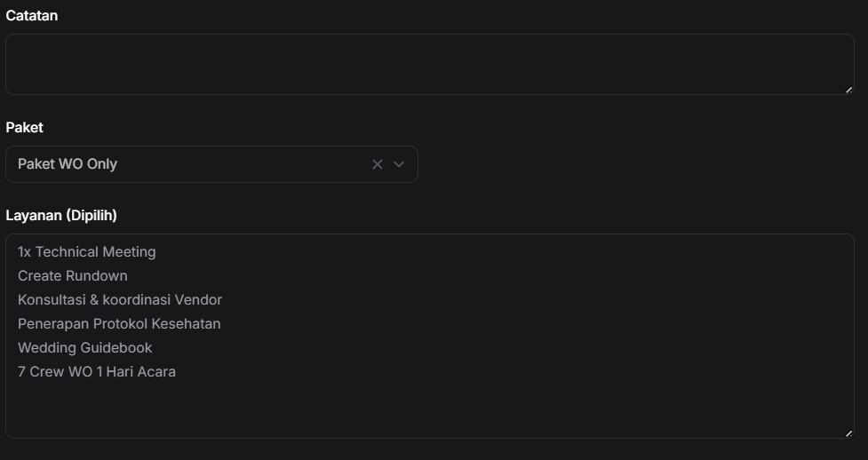Click the 7 Crew WO 1 Hari Acara line
This screenshot has width=868, height=460.
(x=97, y=372)
